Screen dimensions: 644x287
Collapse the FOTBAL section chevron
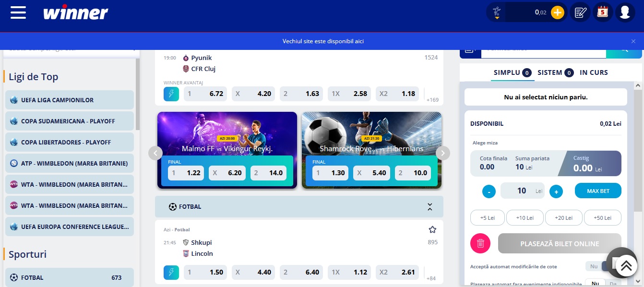[430, 207]
